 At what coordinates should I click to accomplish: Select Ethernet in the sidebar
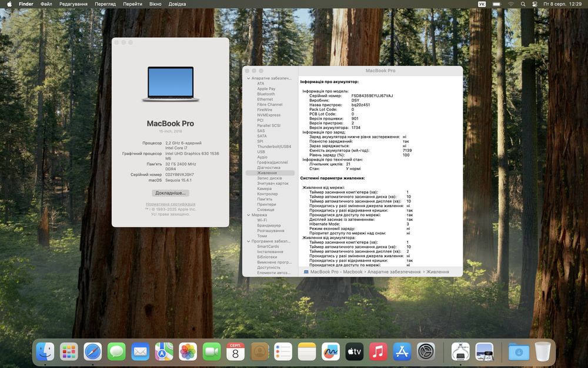(x=265, y=100)
